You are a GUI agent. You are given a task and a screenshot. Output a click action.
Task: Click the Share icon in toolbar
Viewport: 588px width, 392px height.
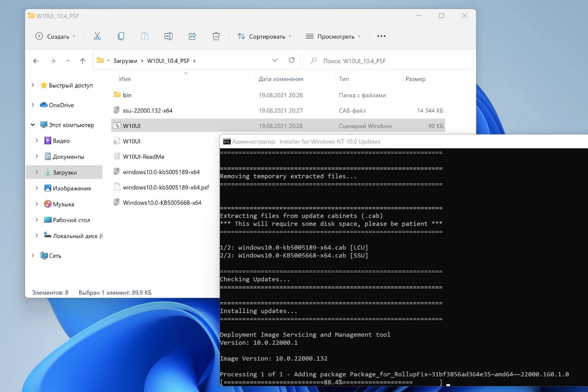pos(192,36)
